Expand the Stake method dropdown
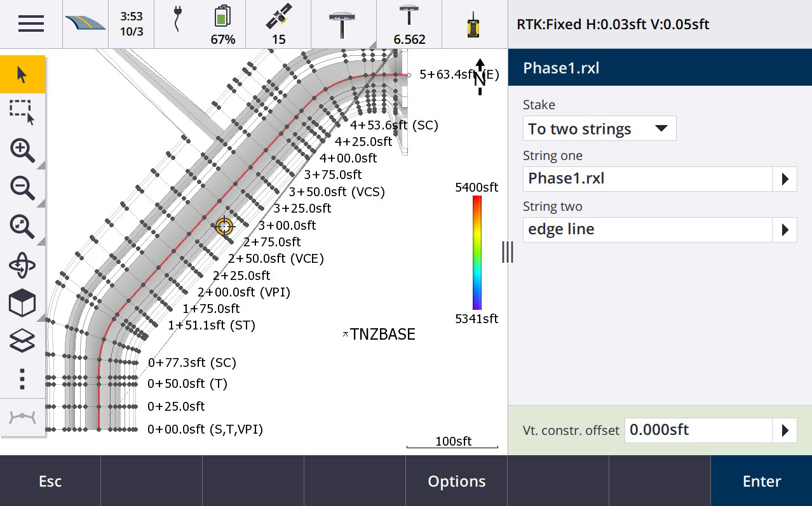Screen dimensions: 812x506 [599, 129]
